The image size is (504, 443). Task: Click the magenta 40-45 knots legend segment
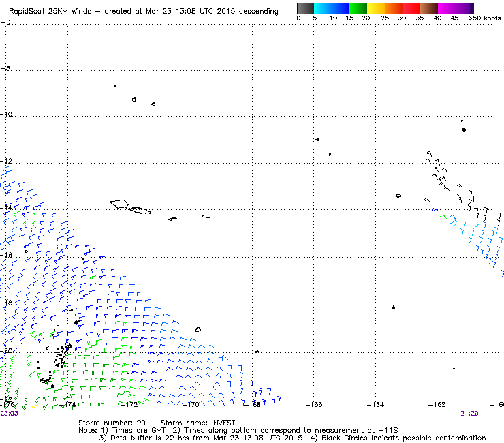447,8
